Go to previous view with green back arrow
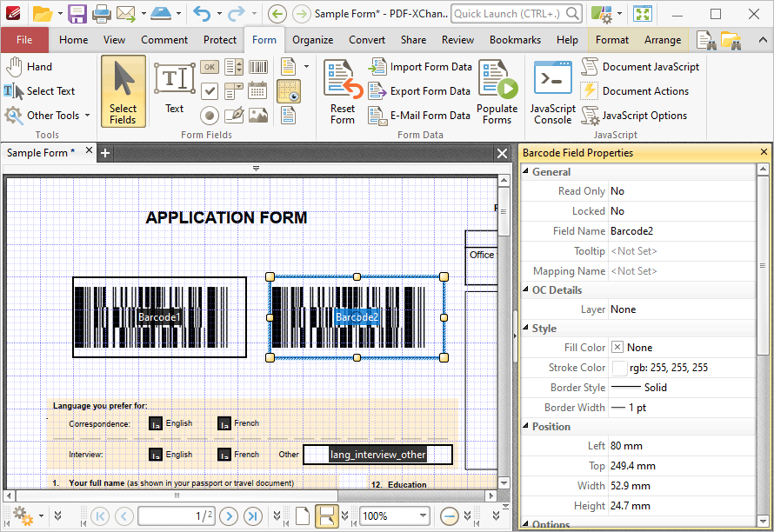Image resolution: width=774 pixels, height=532 pixels. click(277, 14)
